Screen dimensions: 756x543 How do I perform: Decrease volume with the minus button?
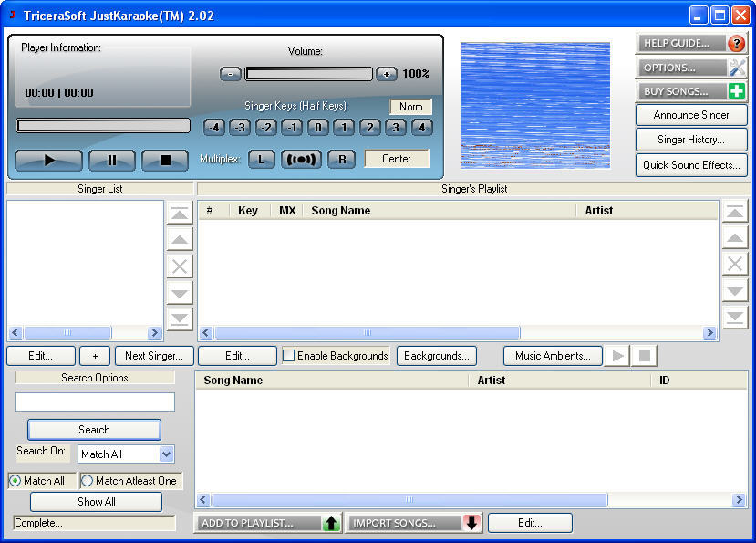(x=231, y=74)
